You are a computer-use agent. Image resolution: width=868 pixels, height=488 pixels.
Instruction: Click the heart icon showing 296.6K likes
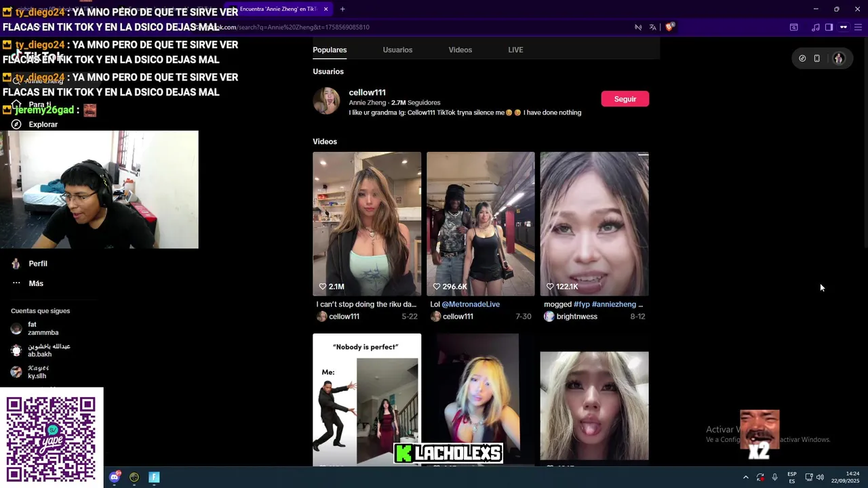click(437, 287)
